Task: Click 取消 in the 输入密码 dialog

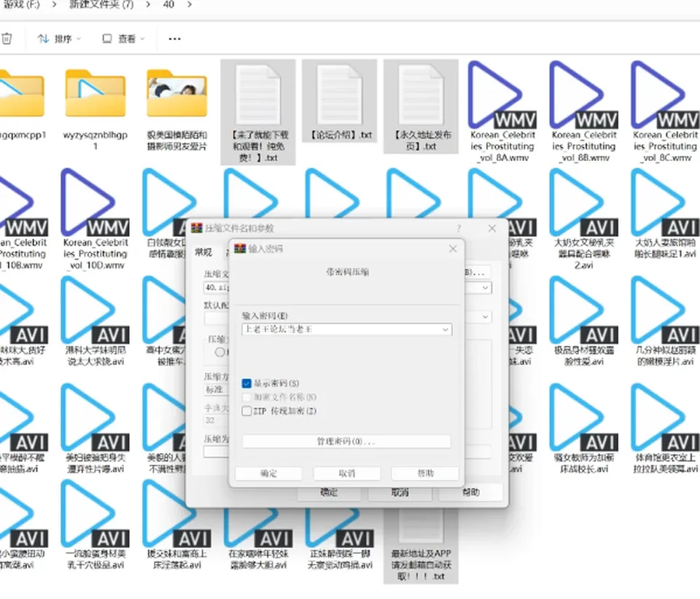Action: (347, 473)
